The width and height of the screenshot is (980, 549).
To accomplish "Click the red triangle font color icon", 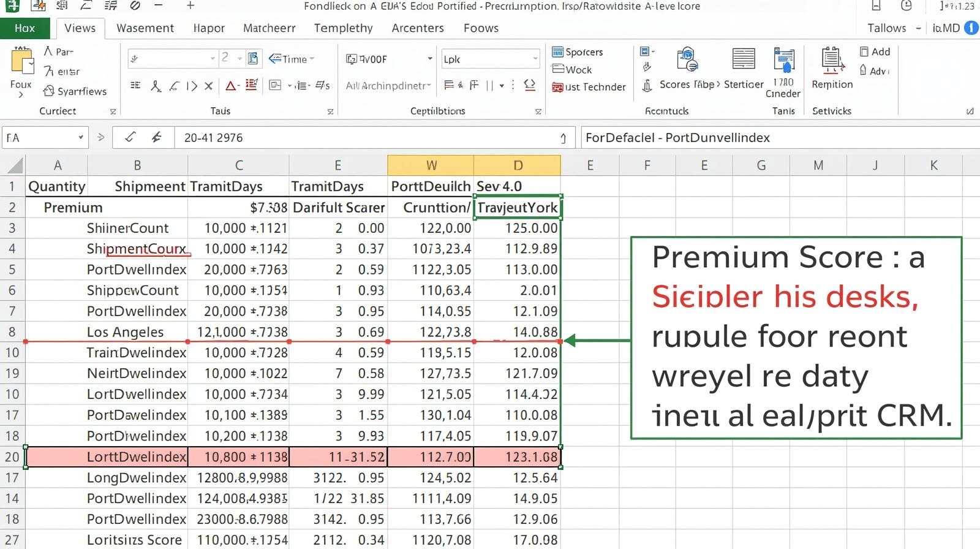I will pos(231,86).
